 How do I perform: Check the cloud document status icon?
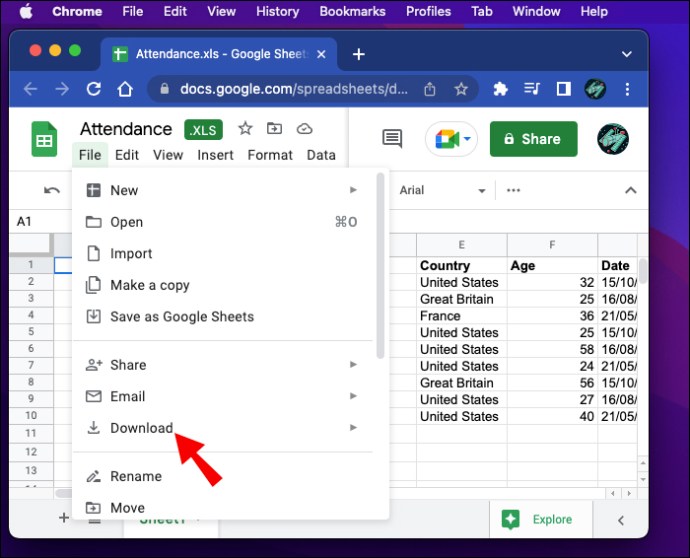(x=304, y=129)
